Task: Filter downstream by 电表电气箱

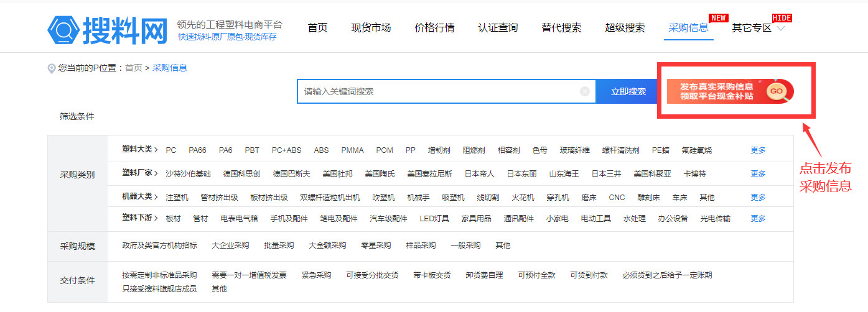Action: 239,218
